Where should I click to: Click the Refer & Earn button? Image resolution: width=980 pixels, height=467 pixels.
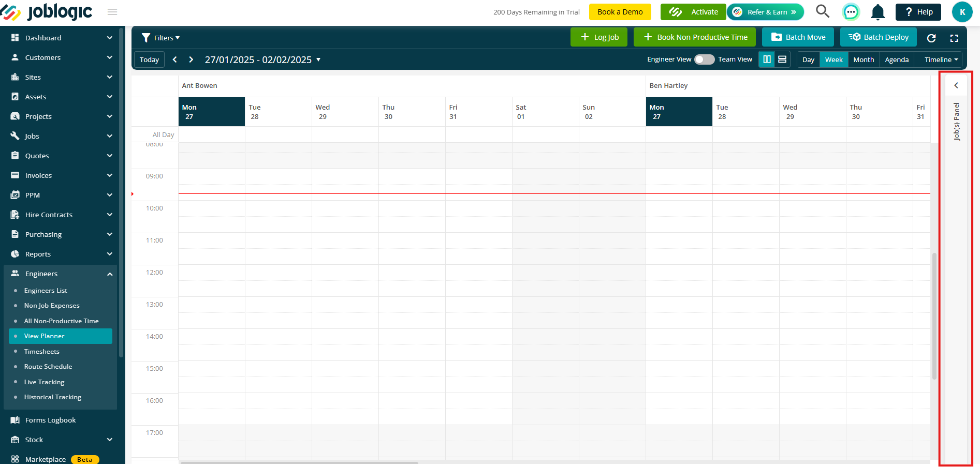pyautogui.click(x=766, y=12)
